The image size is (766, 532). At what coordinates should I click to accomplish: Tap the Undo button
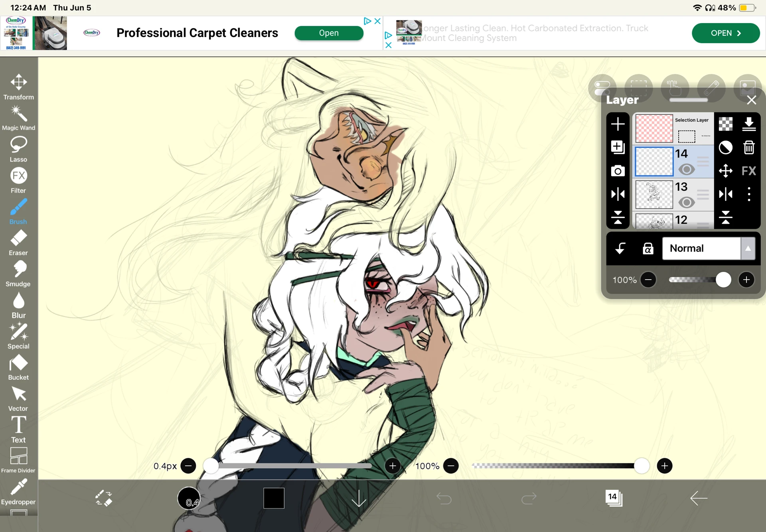[444, 498]
